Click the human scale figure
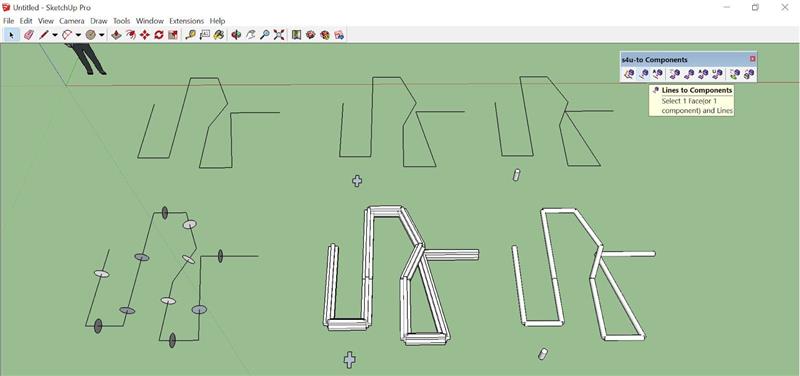The width and height of the screenshot is (800, 376). click(x=87, y=59)
